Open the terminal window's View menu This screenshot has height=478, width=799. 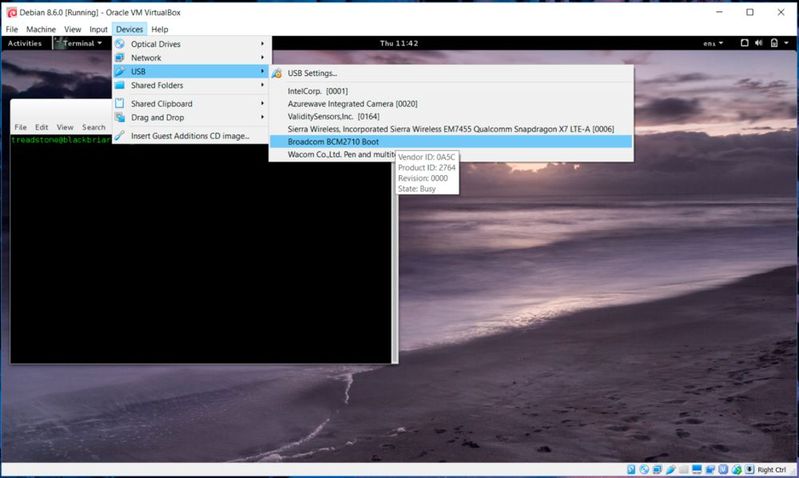point(65,127)
